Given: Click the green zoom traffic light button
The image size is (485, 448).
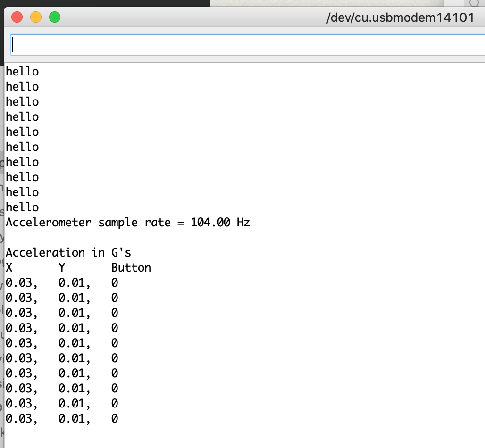Looking at the screenshot, I should pyautogui.click(x=55, y=17).
